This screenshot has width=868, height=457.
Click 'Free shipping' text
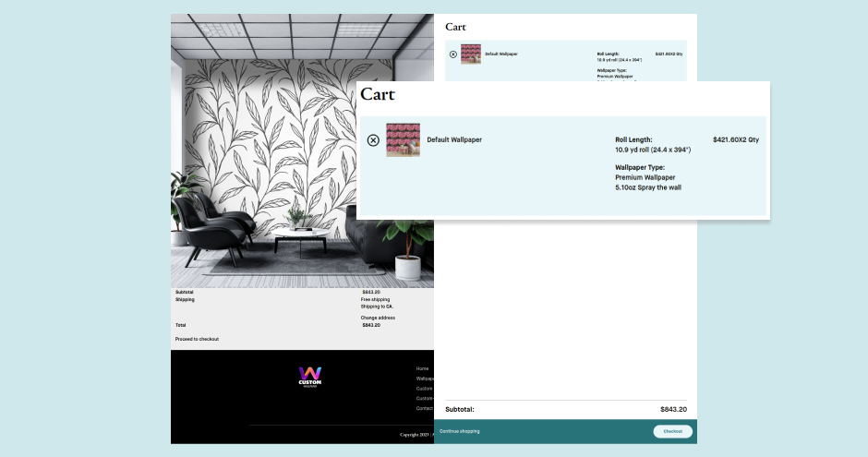(375, 299)
